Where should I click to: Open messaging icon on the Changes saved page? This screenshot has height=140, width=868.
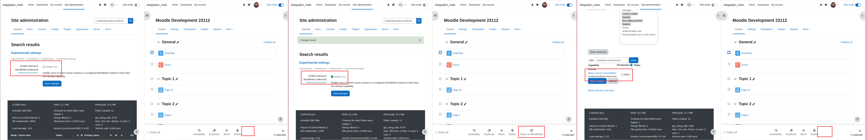point(393,5)
